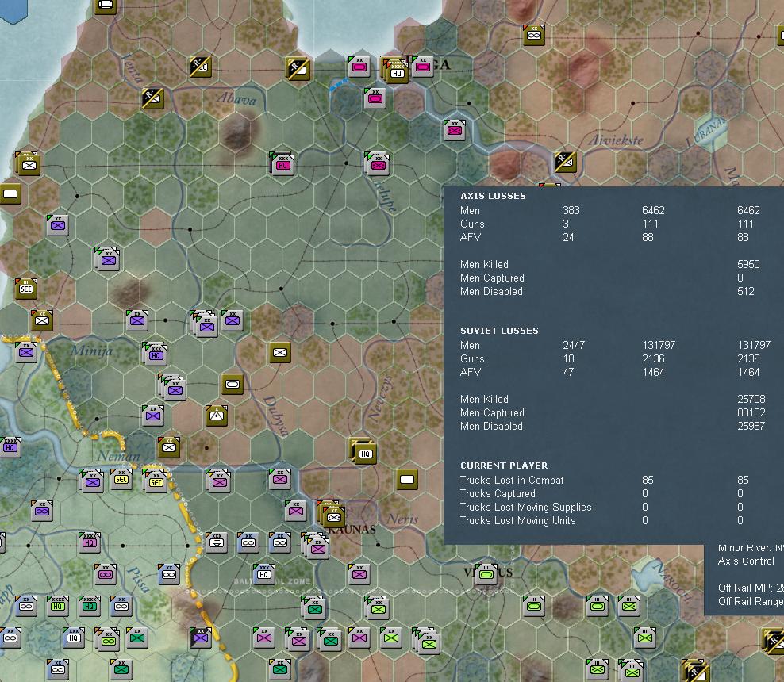The width and height of the screenshot is (784, 682).
Task: Click the Axis turn AFV losses 24
Action: point(568,237)
